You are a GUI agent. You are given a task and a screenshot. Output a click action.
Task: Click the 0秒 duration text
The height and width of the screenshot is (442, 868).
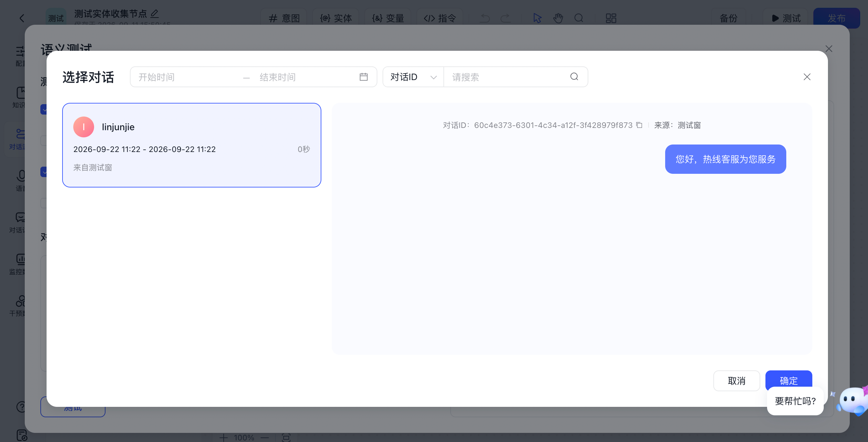click(x=303, y=149)
